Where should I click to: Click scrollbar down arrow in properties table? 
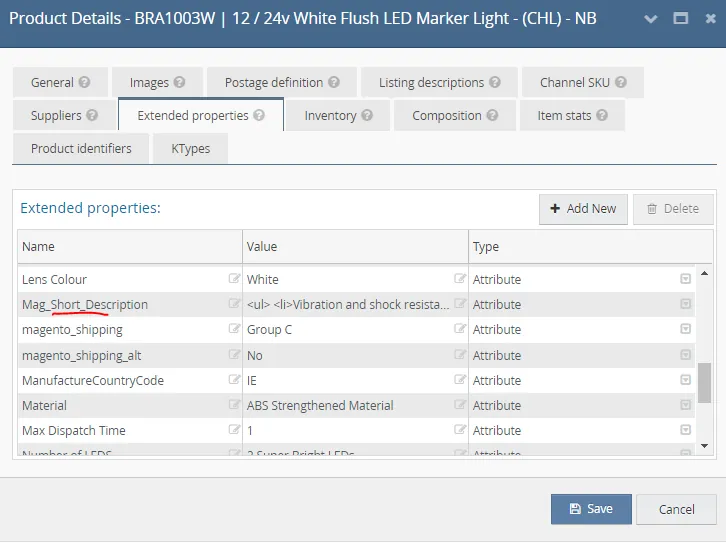pos(705,446)
